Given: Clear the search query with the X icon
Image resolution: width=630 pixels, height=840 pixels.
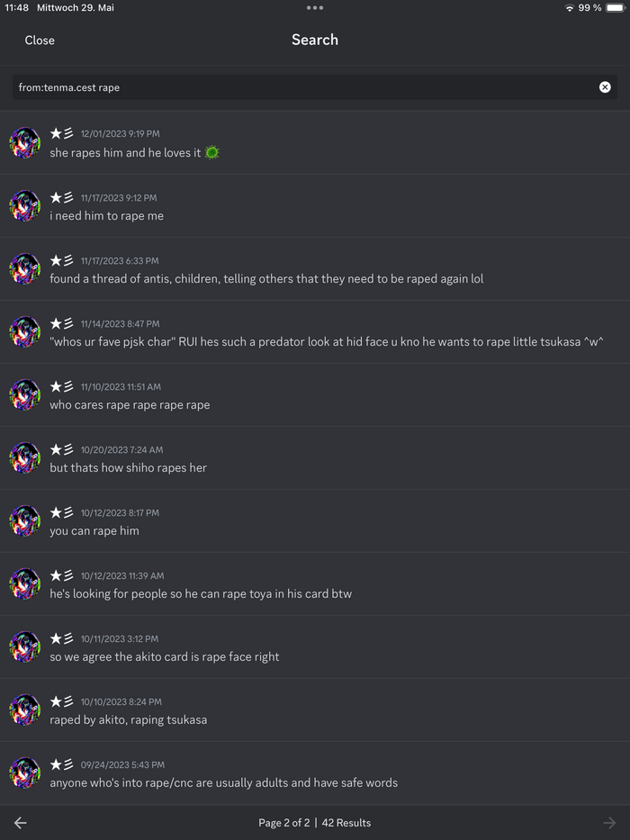Looking at the screenshot, I should (x=605, y=87).
